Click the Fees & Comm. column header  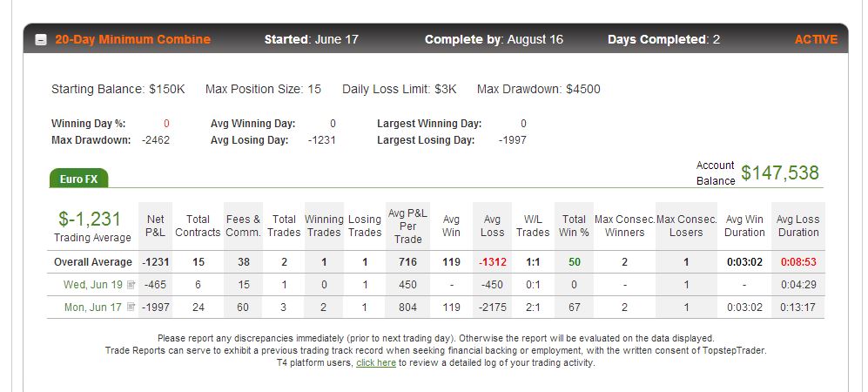(244, 226)
